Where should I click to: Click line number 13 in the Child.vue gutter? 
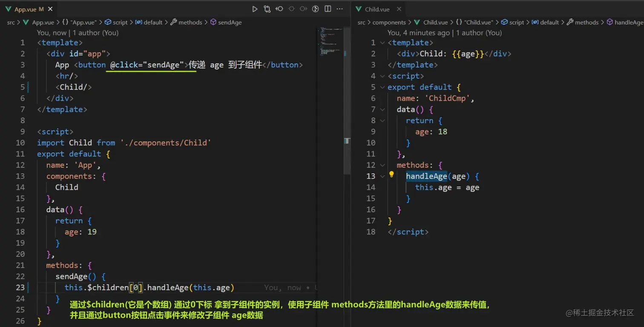tap(371, 176)
